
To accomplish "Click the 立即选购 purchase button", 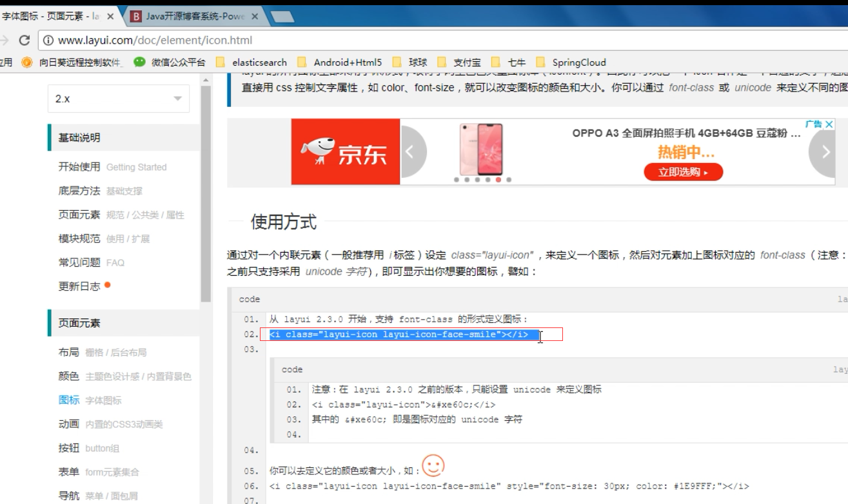I will click(684, 171).
